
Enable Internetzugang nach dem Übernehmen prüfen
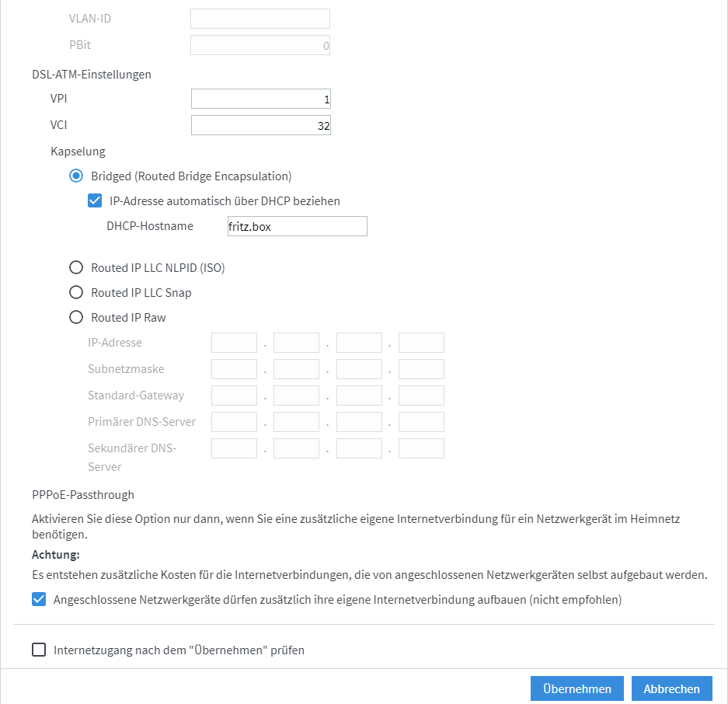click(x=39, y=650)
